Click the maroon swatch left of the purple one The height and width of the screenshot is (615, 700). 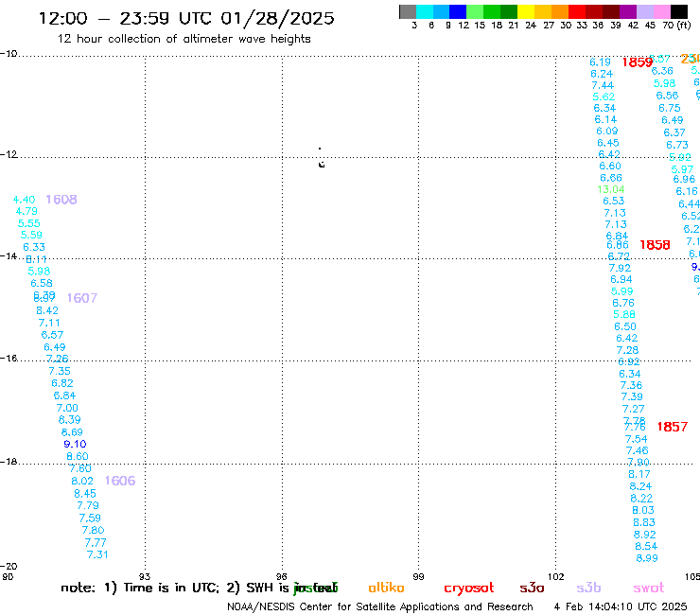pos(611,12)
